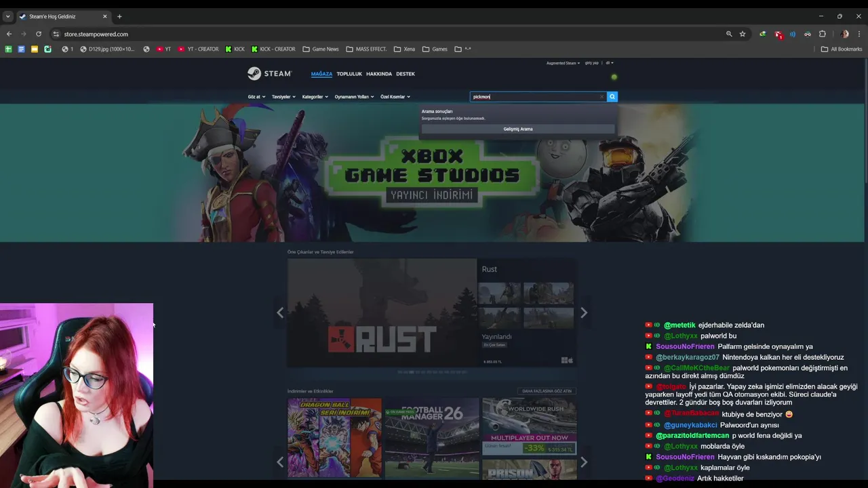Expand the Özel Kısımlar dropdown

(x=395, y=97)
